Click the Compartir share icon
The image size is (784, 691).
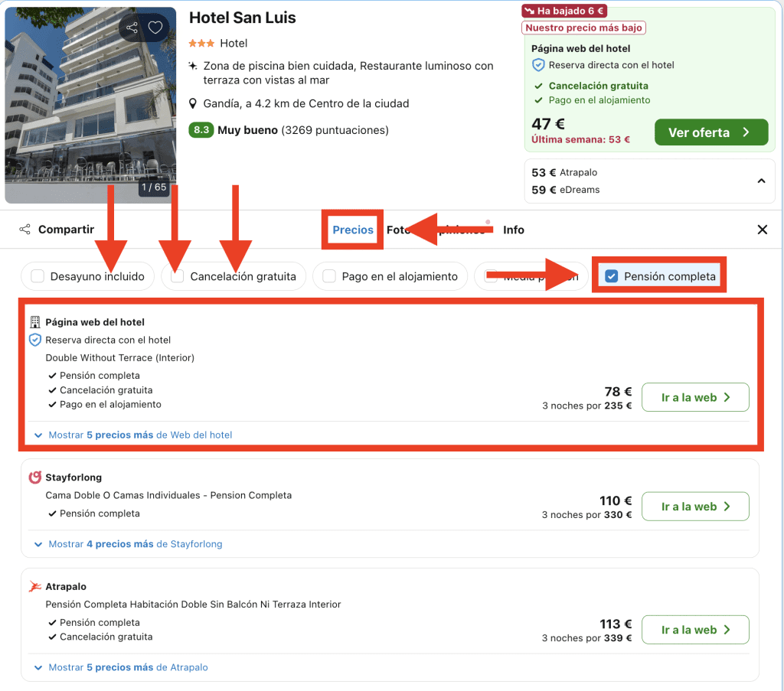click(x=25, y=230)
